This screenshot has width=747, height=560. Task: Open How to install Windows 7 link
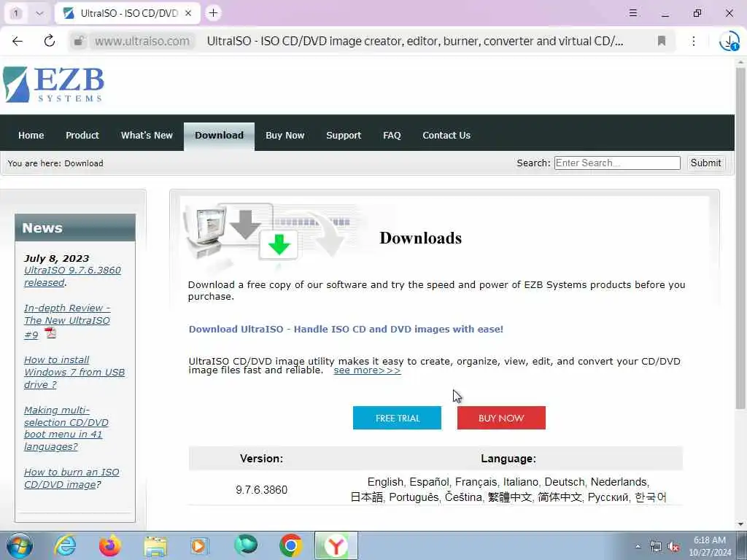click(x=74, y=372)
